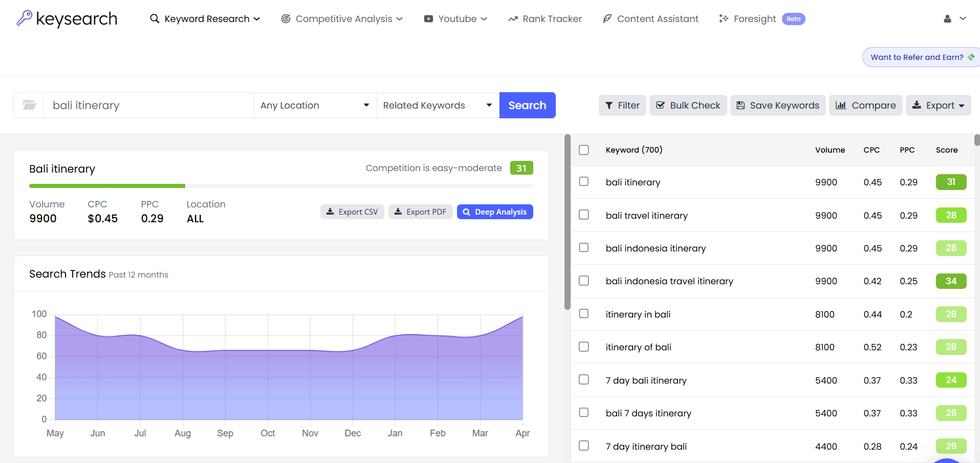Screen dimensions: 980x463
Task: Click the left panel vertical scrollbar
Action: pyautogui.click(x=567, y=222)
